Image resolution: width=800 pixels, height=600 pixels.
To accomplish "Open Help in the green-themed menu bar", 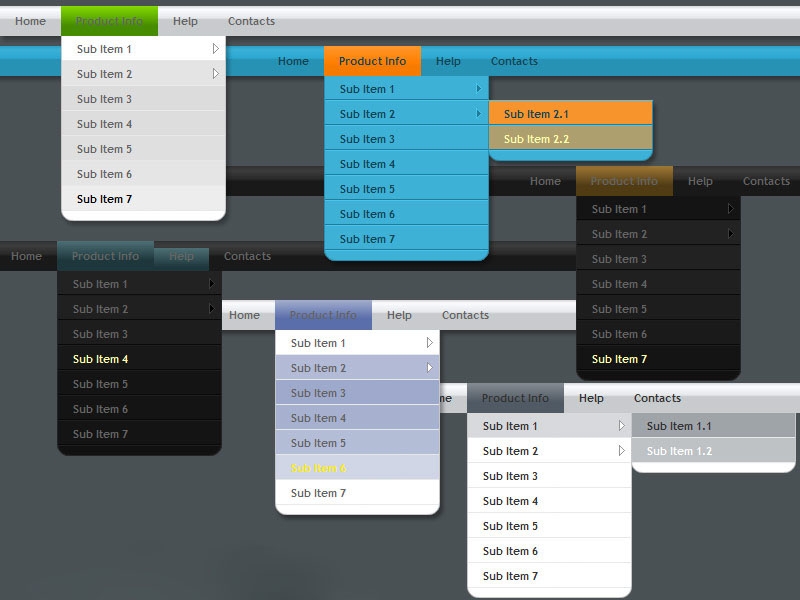I will point(185,21).
